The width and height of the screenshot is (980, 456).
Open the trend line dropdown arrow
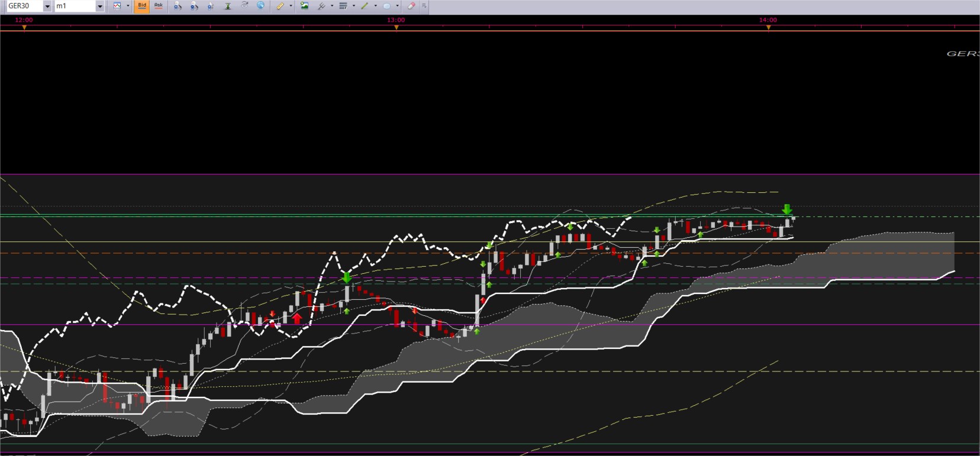pos(375,6)
